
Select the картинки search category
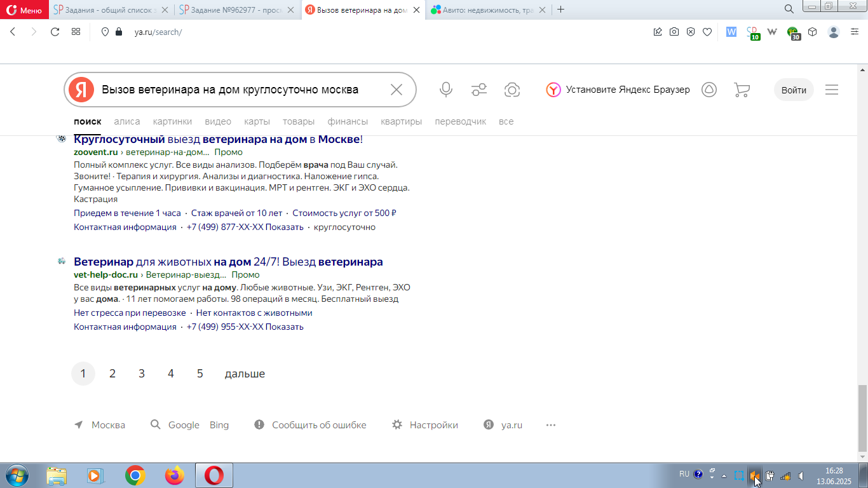172,121
